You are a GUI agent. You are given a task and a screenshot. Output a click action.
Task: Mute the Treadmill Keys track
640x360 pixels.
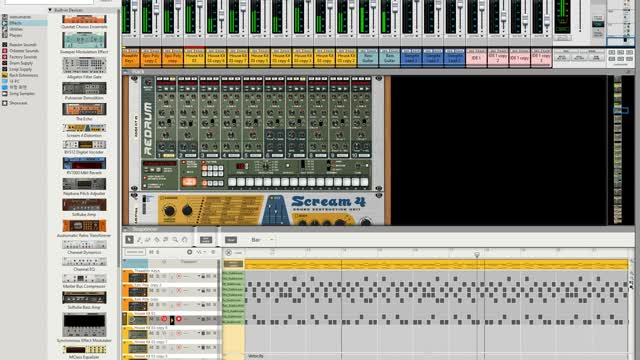[x=151, y=276]
